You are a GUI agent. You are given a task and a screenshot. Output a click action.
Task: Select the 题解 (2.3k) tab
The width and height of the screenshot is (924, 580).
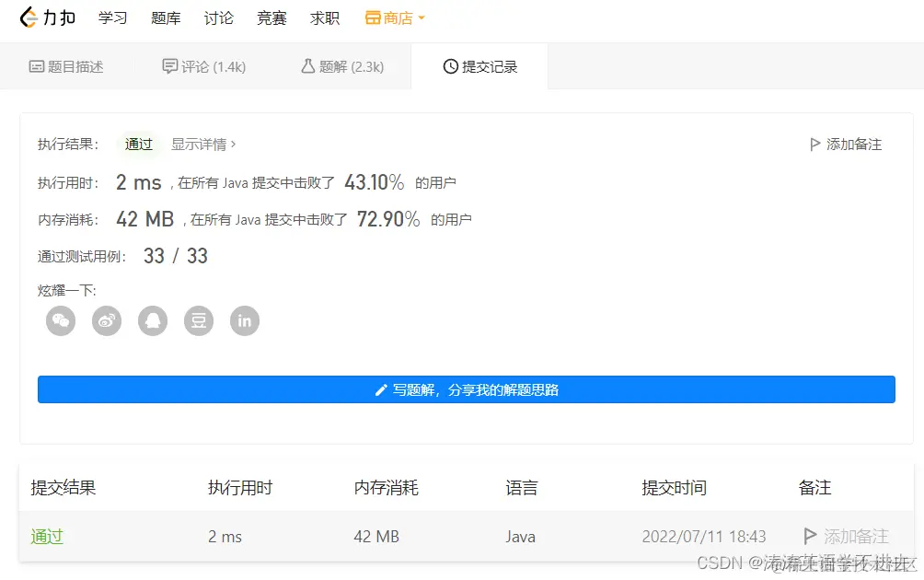(x=341, y=65)
